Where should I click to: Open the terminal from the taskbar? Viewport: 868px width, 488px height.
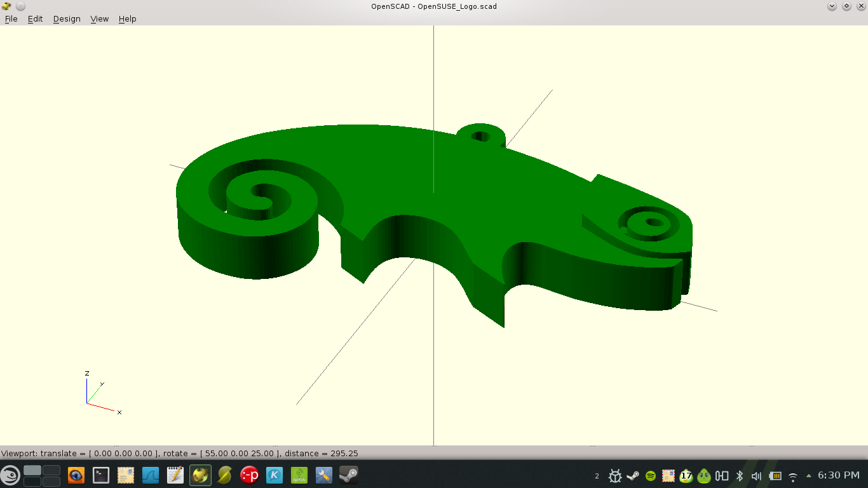(101, 475)
